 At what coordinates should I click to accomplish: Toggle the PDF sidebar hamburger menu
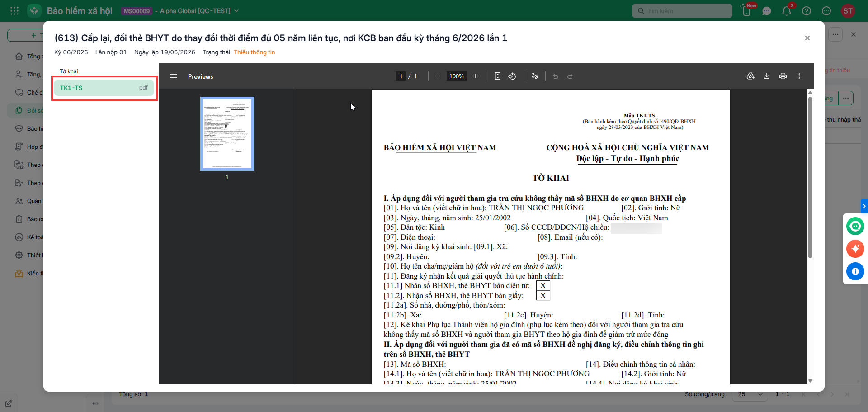(x=174, y=76)
